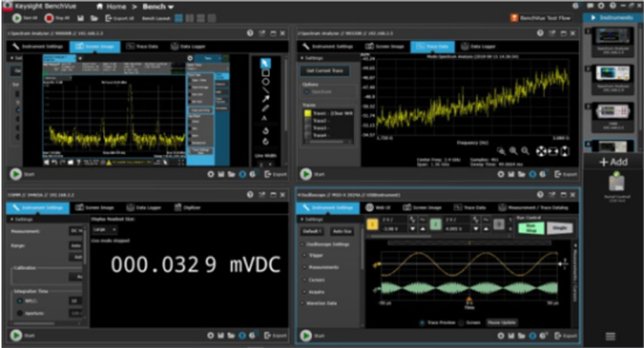Click the Home breadcrumb link

[111, 7]
